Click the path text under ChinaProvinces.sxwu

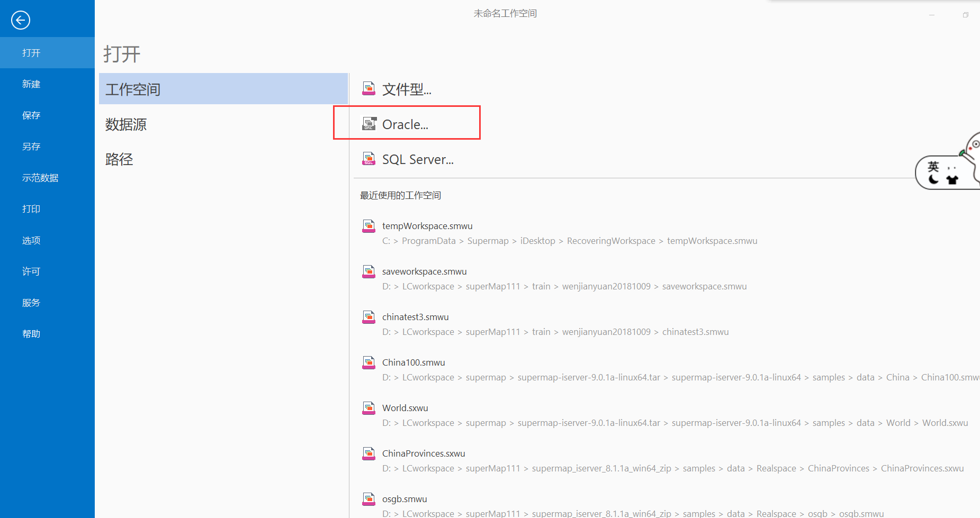pyautogui.click(x=673, y=468)
